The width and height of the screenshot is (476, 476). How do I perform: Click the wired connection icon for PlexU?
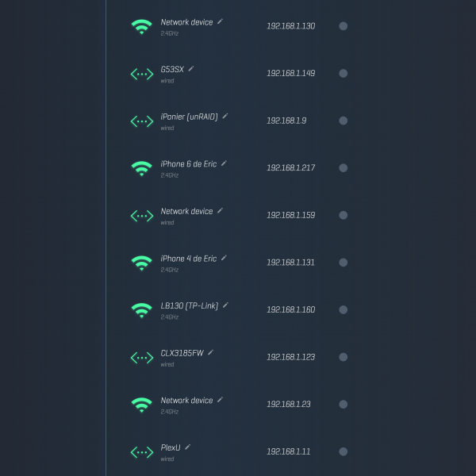[141, 452]
